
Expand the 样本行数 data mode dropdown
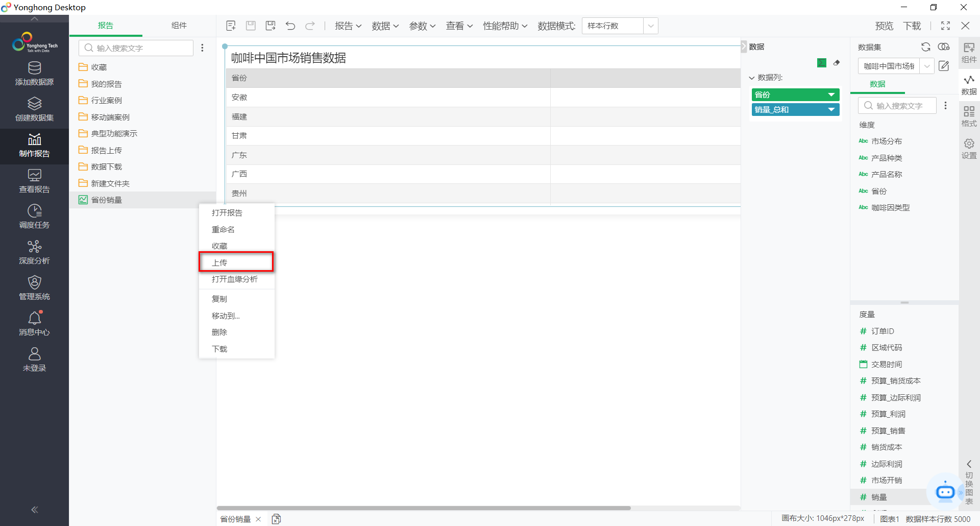pos(651,26)
